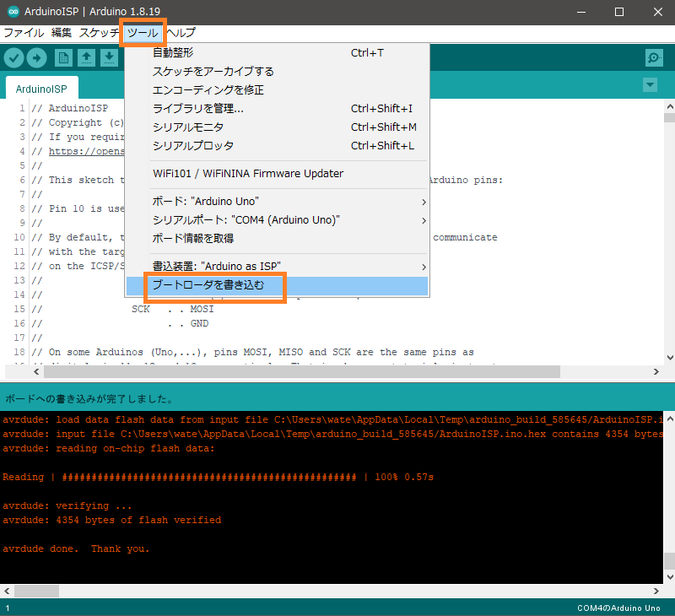Click the Arduino logo in title bar
The image size is (675, 616).
pyautogui.click(x=13, y=12)
